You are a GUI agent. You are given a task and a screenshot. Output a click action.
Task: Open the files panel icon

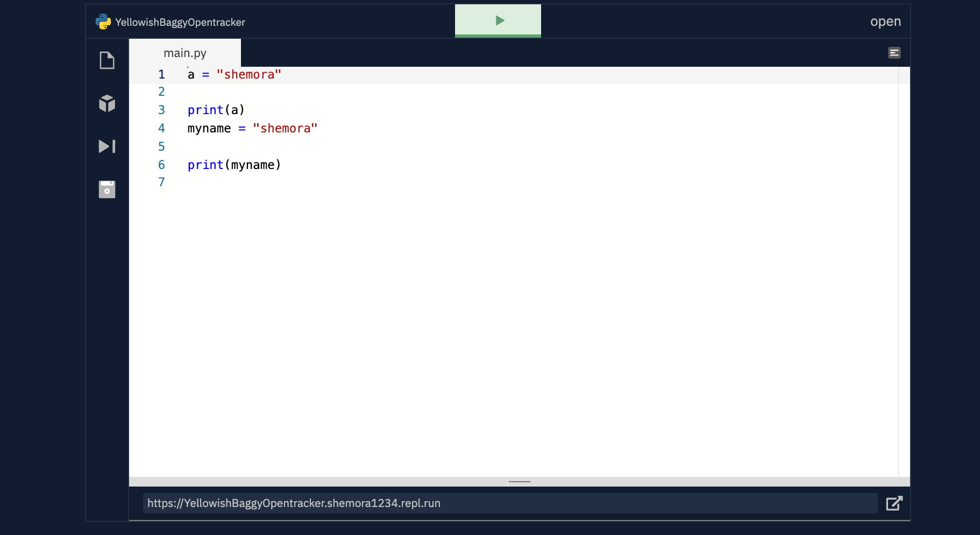coord(107,60)
